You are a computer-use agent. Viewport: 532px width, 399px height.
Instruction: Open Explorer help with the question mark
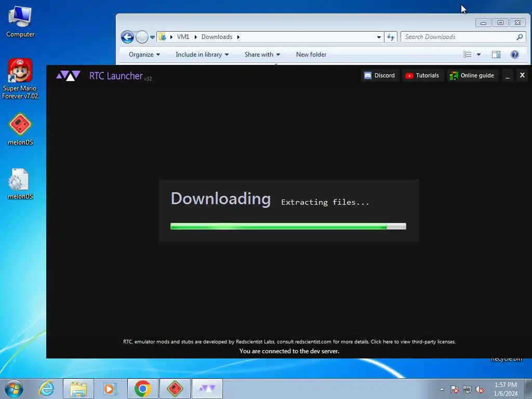[514, 54]
